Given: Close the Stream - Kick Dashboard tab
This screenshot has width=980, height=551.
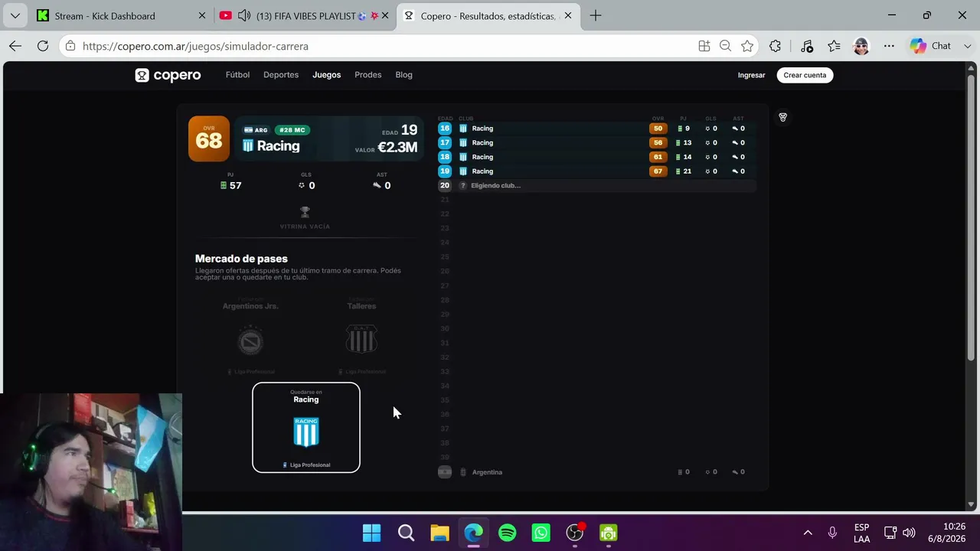Looking at the screenshot, I should point(202,15).
